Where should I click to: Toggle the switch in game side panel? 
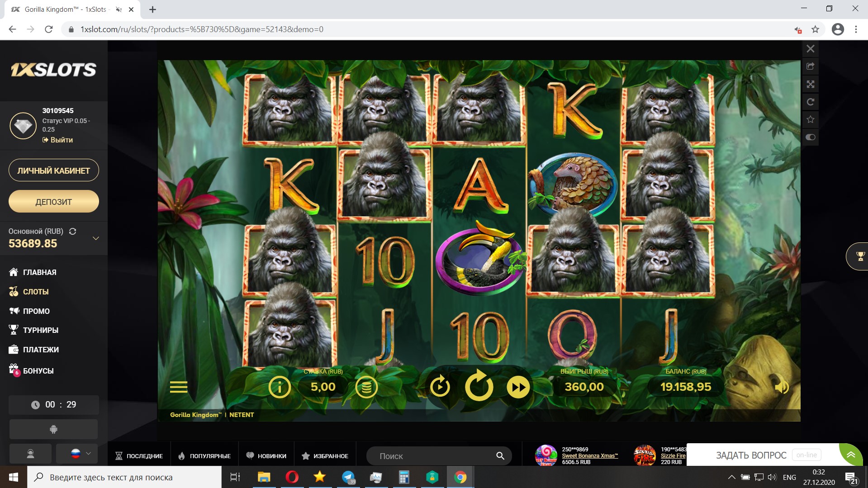(x=811, y=137)
